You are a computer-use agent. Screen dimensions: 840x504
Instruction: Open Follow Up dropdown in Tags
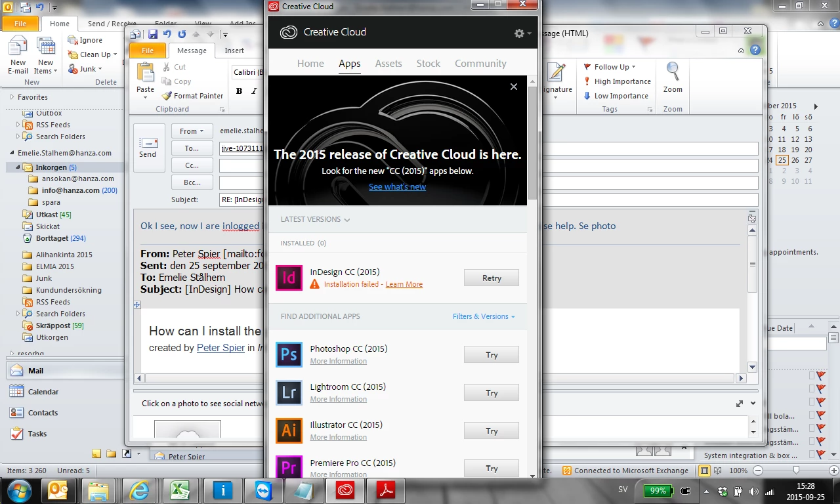click(609, 67)
